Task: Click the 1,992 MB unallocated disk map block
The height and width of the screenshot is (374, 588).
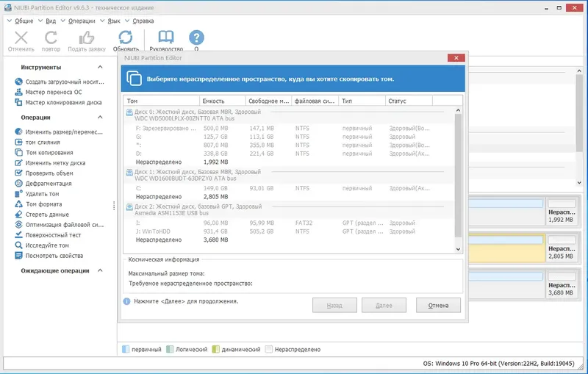Action: 562,211
